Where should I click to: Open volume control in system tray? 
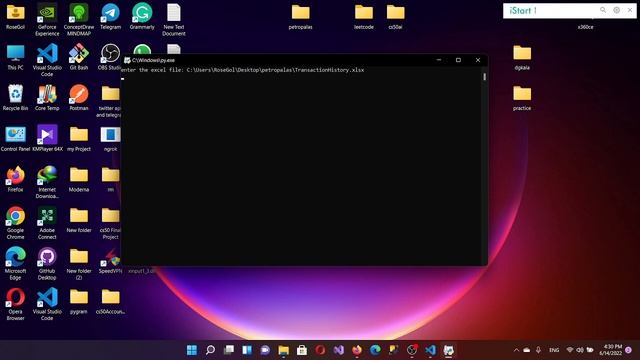click(580, 350)
